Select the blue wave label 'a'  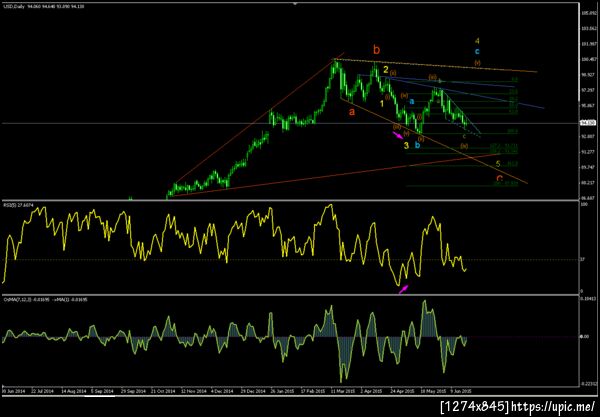[x=412, y=102]
